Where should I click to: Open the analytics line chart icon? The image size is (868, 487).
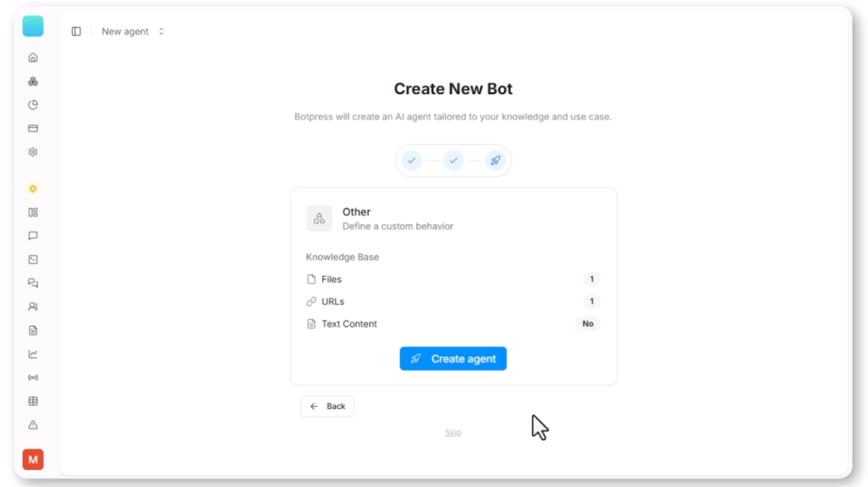tap(33, 354)
